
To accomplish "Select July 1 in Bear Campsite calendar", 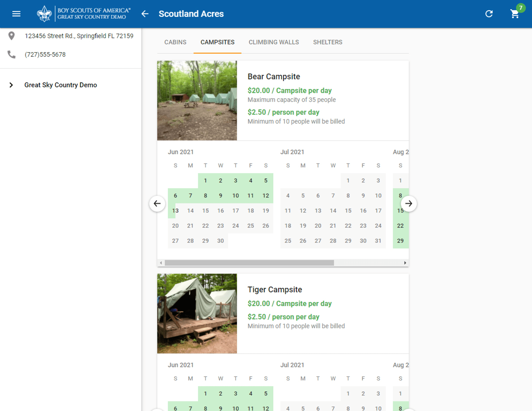I will point(348,180).
